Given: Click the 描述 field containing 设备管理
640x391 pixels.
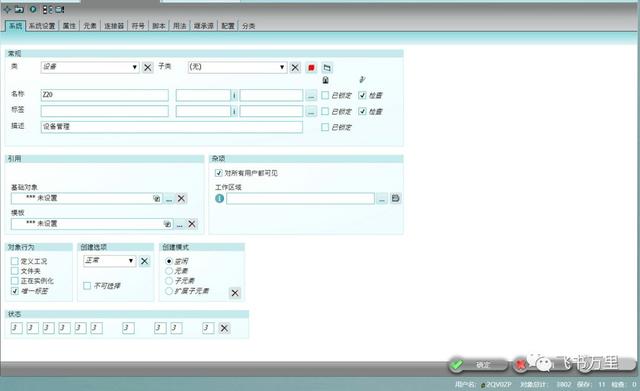Looking at the screenshot, I should pyautogui.click(x=171, y=127).
